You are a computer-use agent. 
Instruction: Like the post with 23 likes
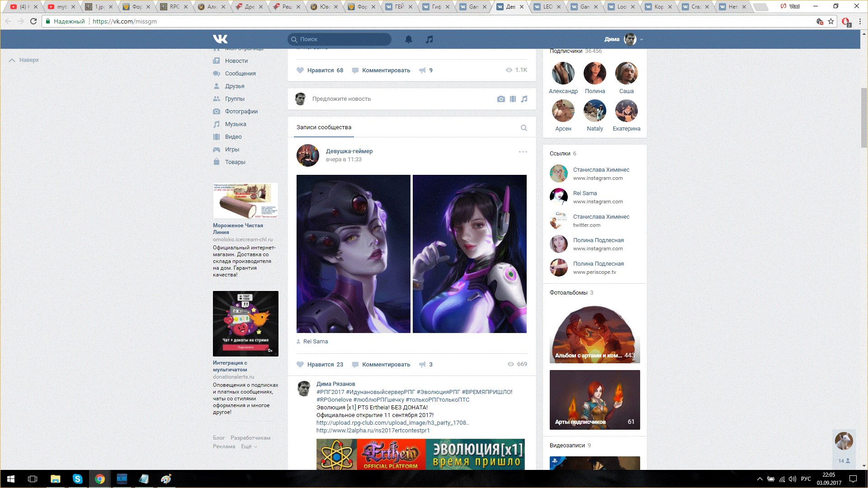320,365
